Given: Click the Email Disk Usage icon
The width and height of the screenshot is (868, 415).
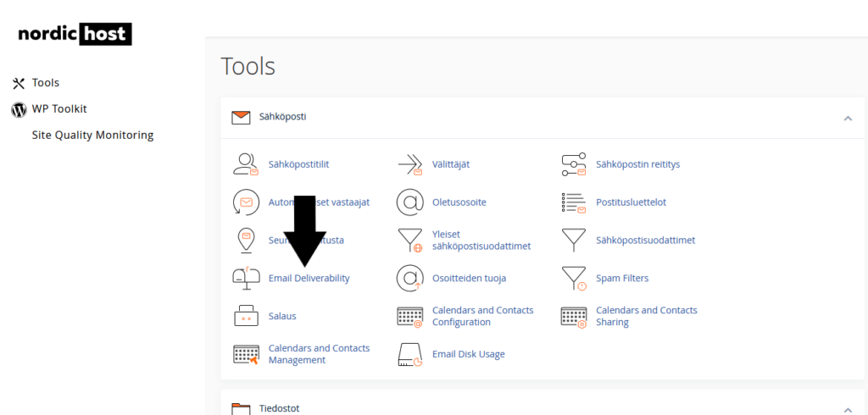Looking at the screenshot, I should [x=410, y=354].
